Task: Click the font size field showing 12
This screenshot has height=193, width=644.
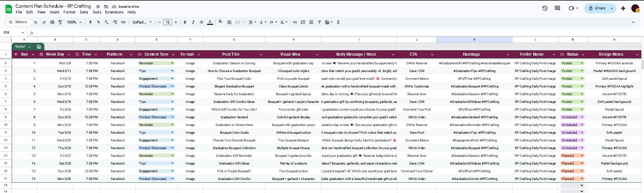Action: pos(168,22)
